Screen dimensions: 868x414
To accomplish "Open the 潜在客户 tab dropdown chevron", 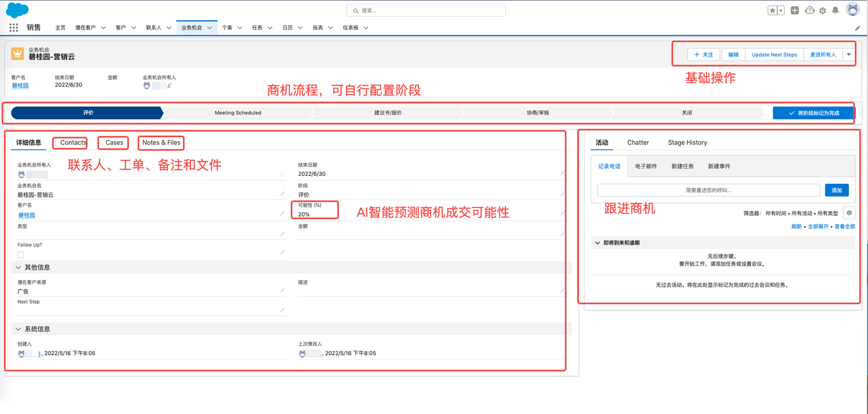I will [x=103, y=28].
